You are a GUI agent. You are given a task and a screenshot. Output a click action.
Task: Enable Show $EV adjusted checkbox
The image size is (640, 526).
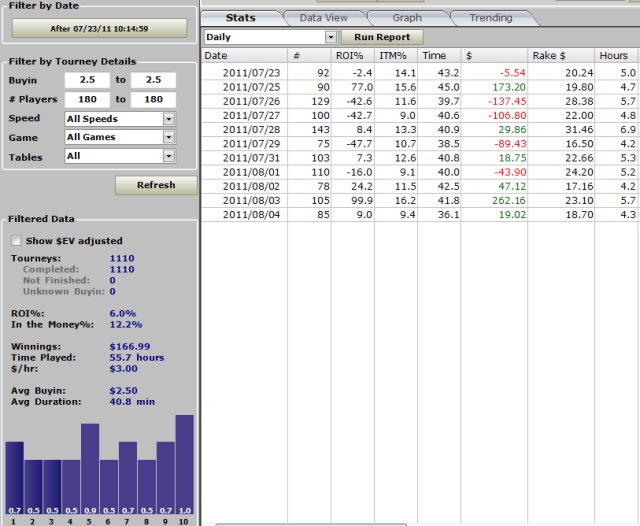16,241
